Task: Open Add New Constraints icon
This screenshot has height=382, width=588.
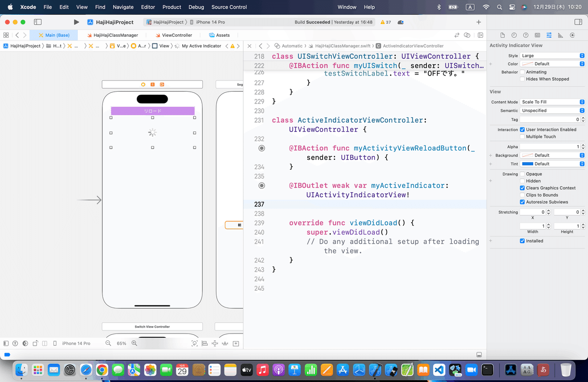Action: (x=215, y=344)
